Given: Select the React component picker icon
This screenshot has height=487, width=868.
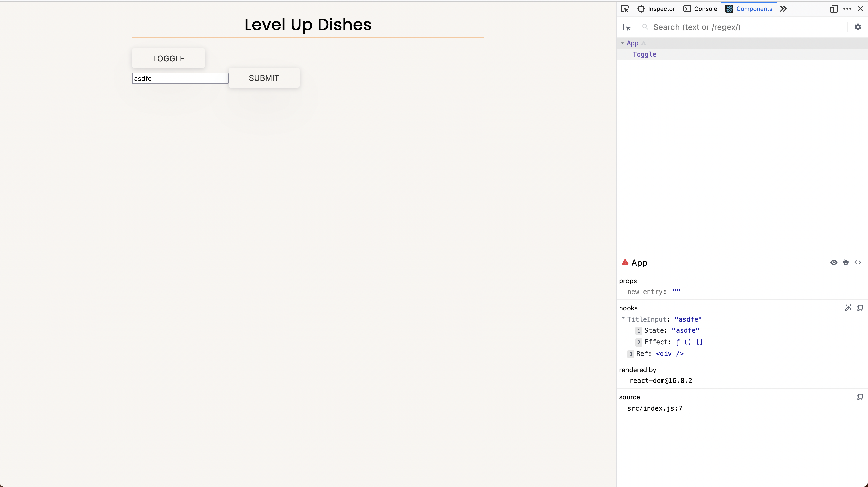Looking at the screenshot, I should point(627,27).
